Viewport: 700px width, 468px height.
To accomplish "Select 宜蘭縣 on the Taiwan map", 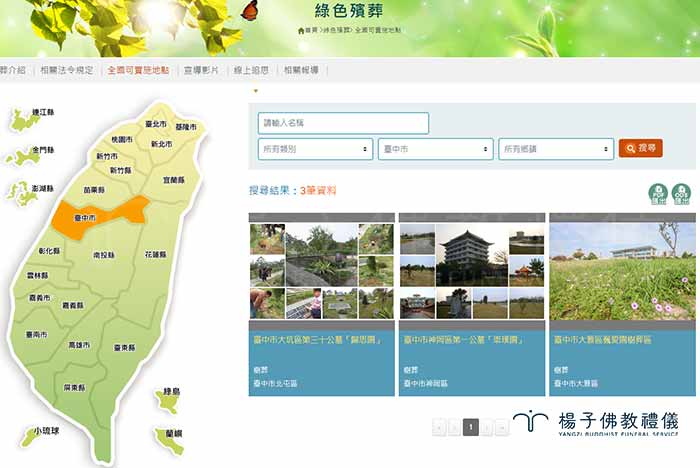I will (x=174, y=180).
